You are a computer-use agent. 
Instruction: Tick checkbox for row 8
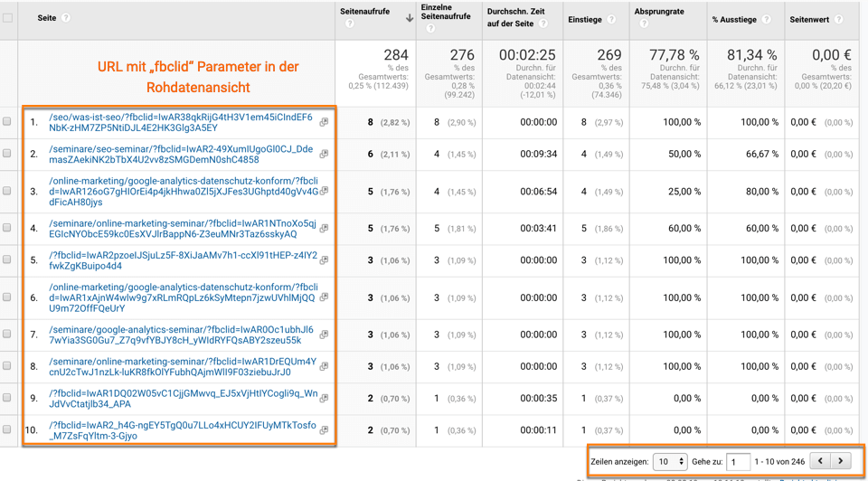tap(6, 366)
